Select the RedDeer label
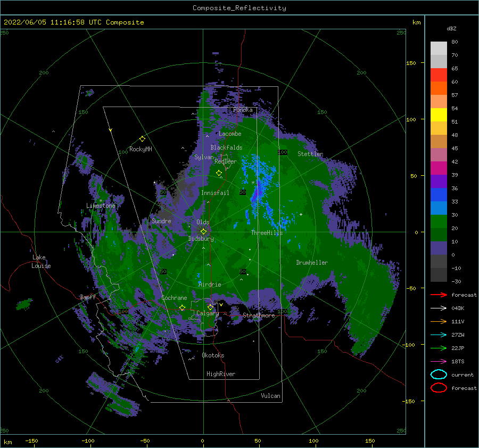479x448 pixels. pyautogui.click(x=226, y=161)
